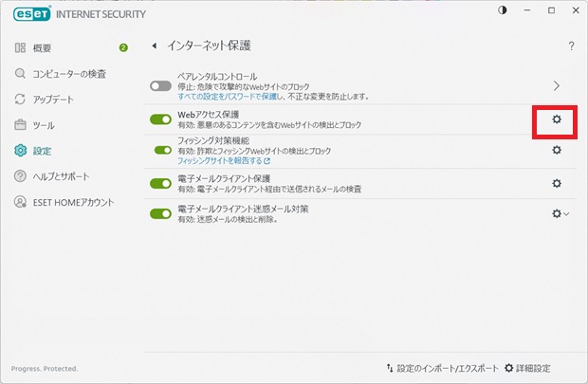Click the アップデート refresh icon

(20, 99)
